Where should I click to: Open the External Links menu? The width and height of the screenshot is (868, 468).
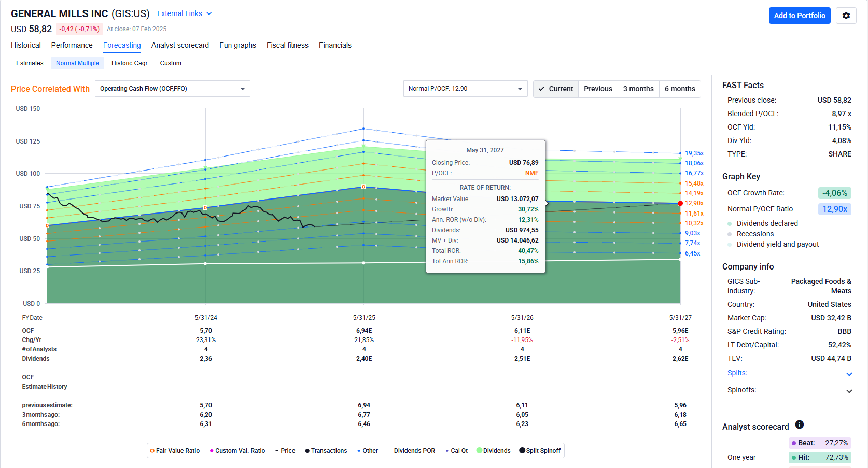tap(184, 13)
